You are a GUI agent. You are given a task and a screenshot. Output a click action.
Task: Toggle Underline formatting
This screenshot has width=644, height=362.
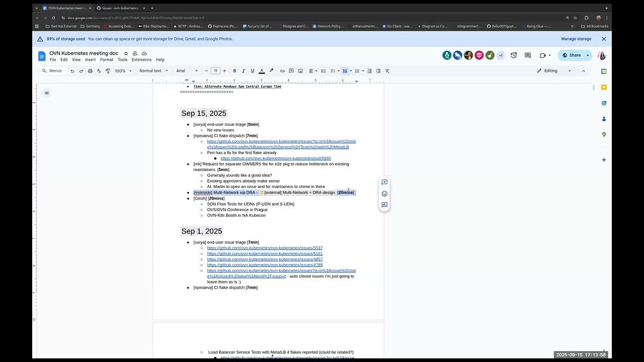coord(253,71)
